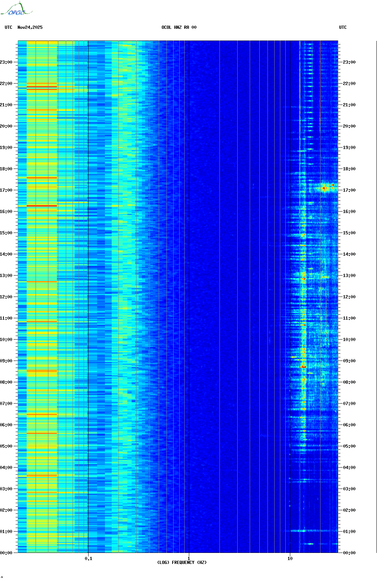Click the 10 Hz frequency axis label
This screenshot has width=392, height=581.
point(290,558)
